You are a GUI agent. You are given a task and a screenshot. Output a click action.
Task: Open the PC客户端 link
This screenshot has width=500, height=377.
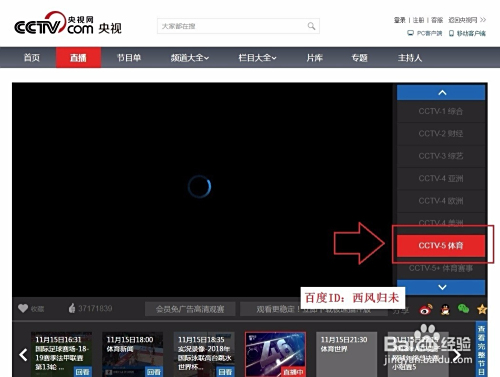(425, 33)
